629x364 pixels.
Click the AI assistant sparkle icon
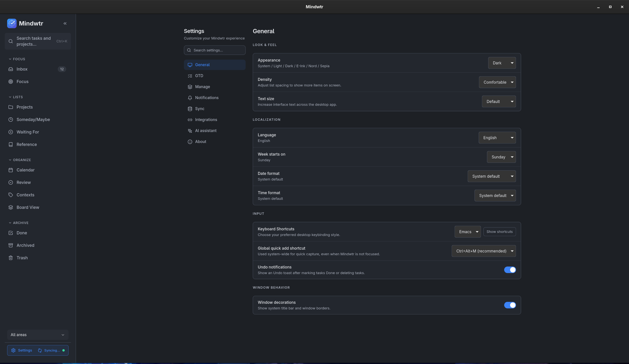[190, 131]
